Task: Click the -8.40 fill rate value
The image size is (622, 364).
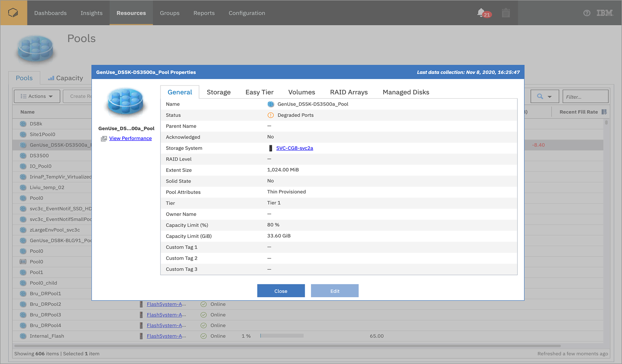Action: pyautogui.click(x=538, y=145)
